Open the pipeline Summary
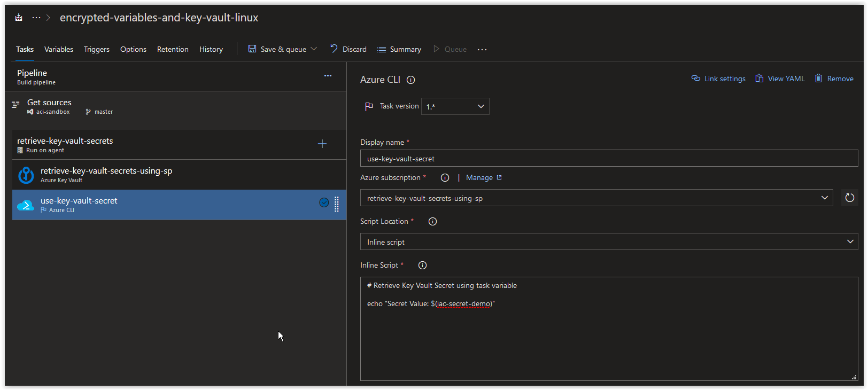 [399, 49]
